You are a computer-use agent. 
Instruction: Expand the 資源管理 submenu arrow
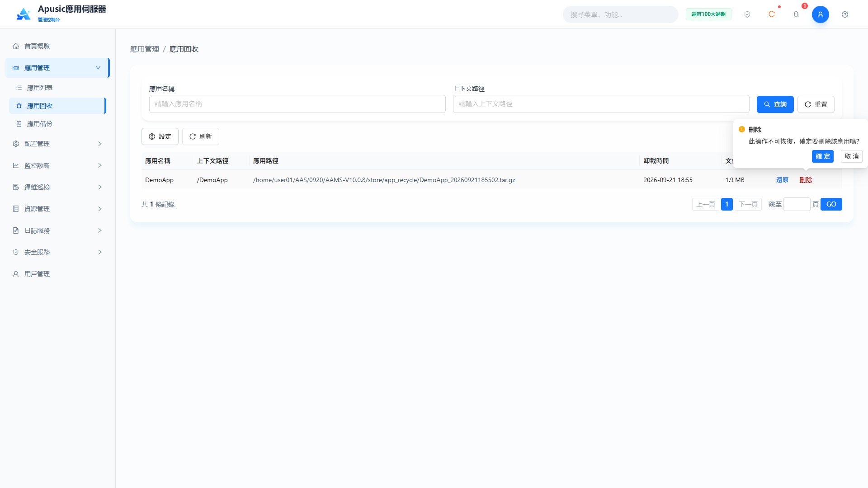point(100,209)
